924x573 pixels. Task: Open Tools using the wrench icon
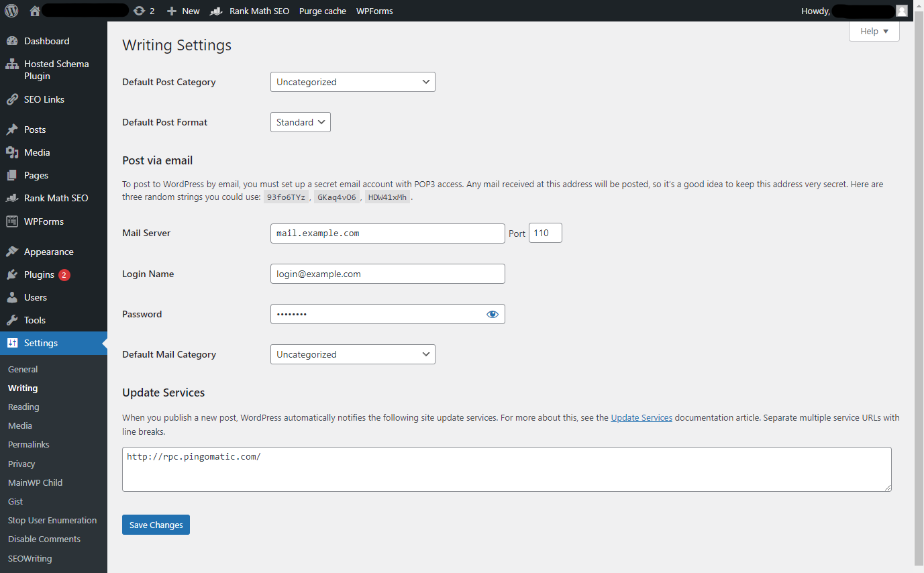click(x=15, y=320)
